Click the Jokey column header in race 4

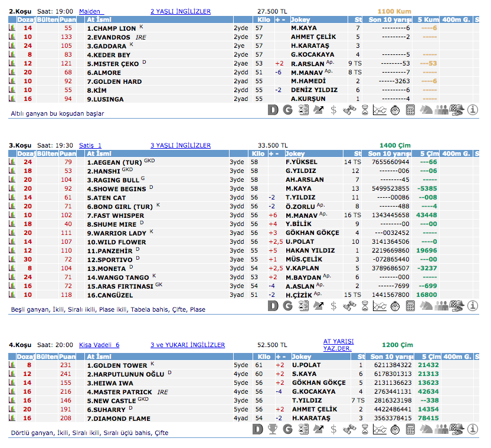(x=303, y=357)
